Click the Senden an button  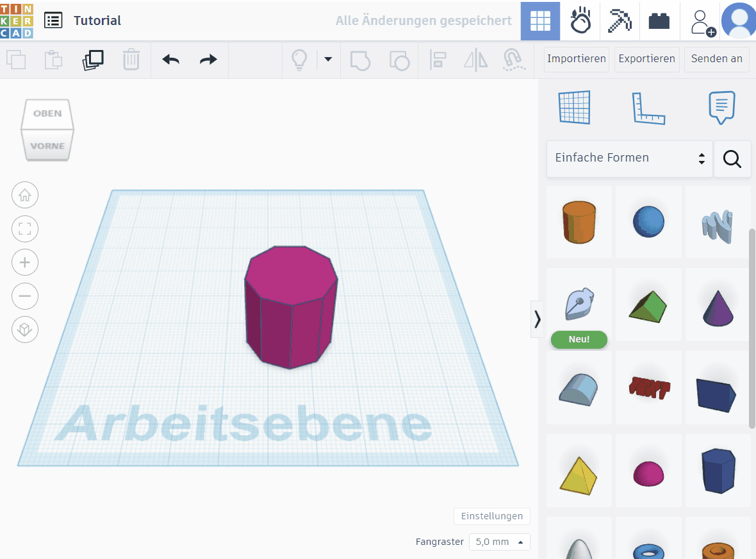click(x=716, y=59)
